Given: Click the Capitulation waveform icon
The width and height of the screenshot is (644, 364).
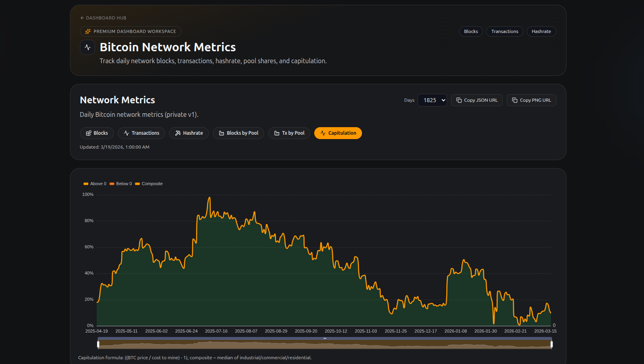Looking at the screenshot, I should click(x=323, y=133).
